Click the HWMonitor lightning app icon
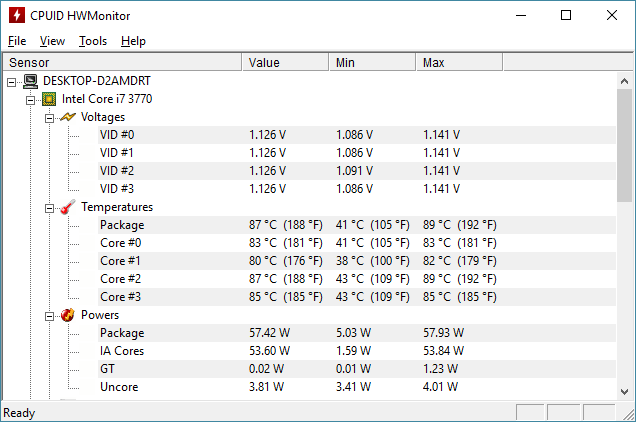Image resolution: width=636 pixels, height=422 pixels. click(17, 15)
